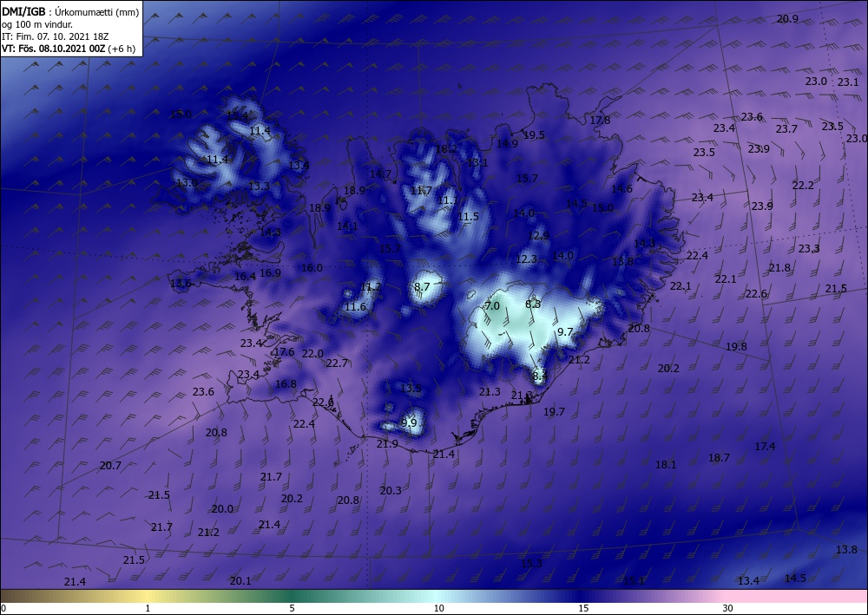Click the legend tick label "30"
868x615 pixels.
click(727, 608)
